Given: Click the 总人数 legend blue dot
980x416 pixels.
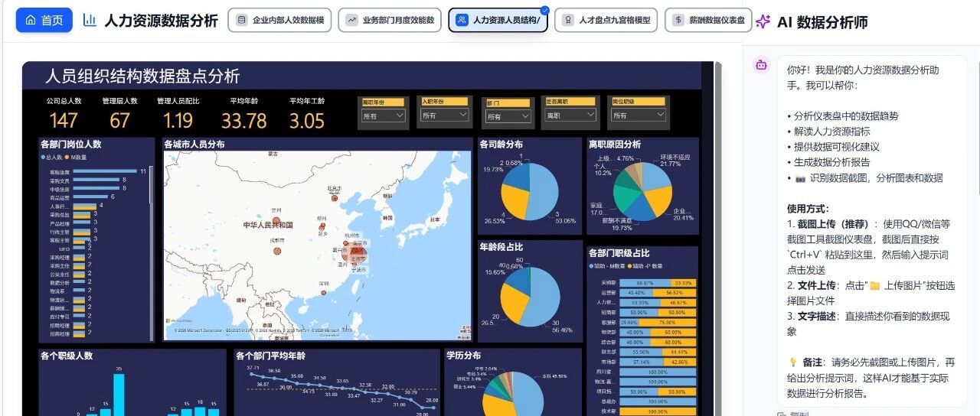Looking at the screenshot, I should (x=43, y=157).
